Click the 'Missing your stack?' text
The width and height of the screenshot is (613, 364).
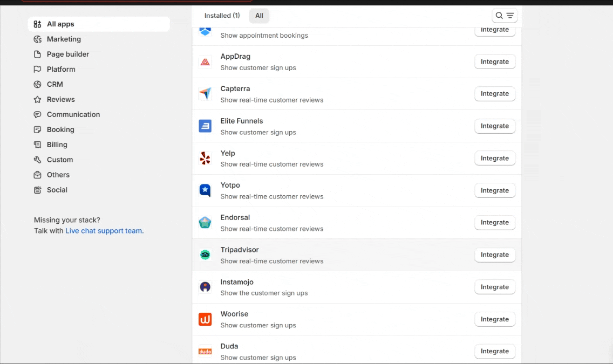pos(67,220)
